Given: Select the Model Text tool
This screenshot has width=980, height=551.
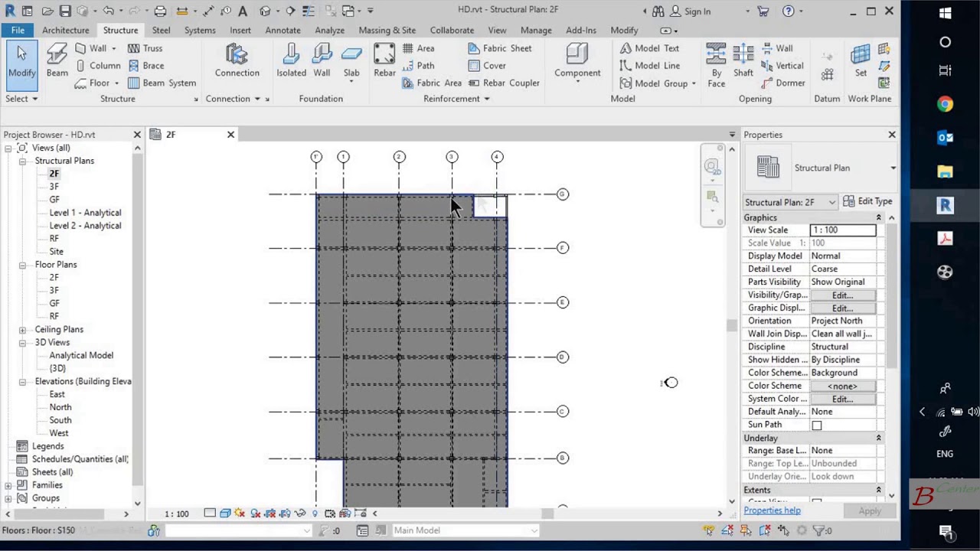Looking at the screenshot, I should point(649,48).
